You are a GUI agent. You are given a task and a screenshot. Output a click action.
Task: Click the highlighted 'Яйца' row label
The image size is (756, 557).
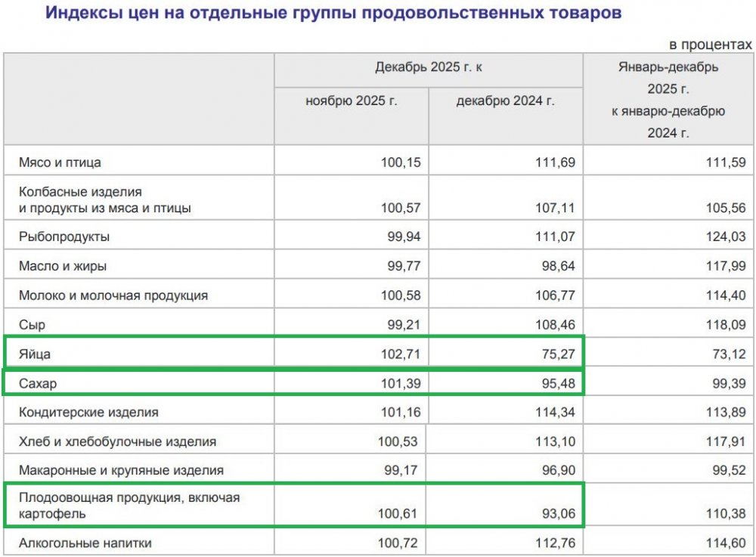coord(35,354)
